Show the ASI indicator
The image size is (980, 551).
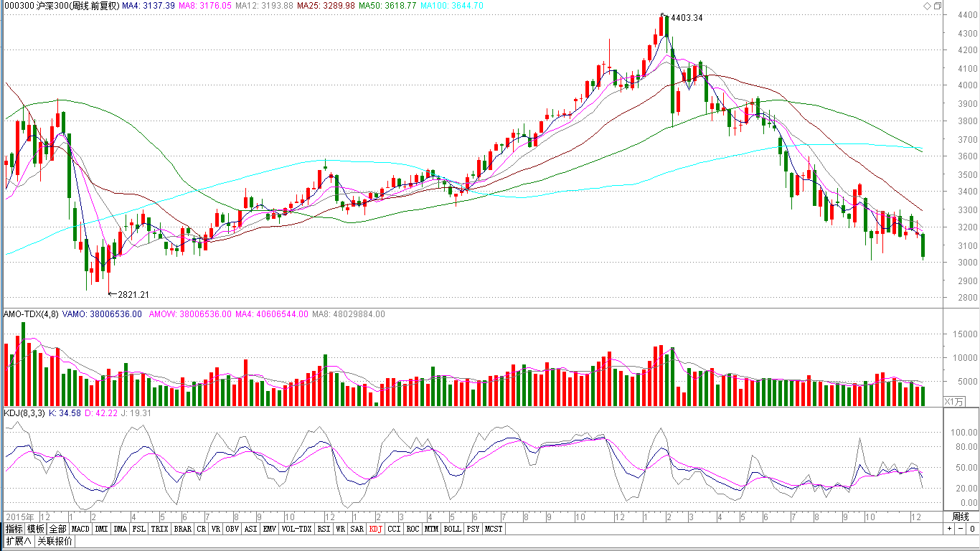pos(250,529)
